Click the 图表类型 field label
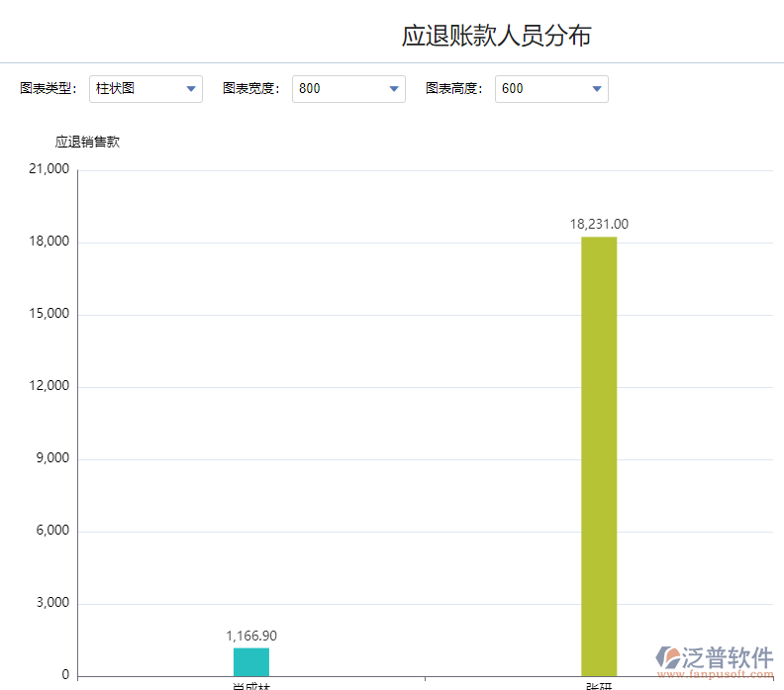This screenshot has width=784, height=690. point(48,89)
